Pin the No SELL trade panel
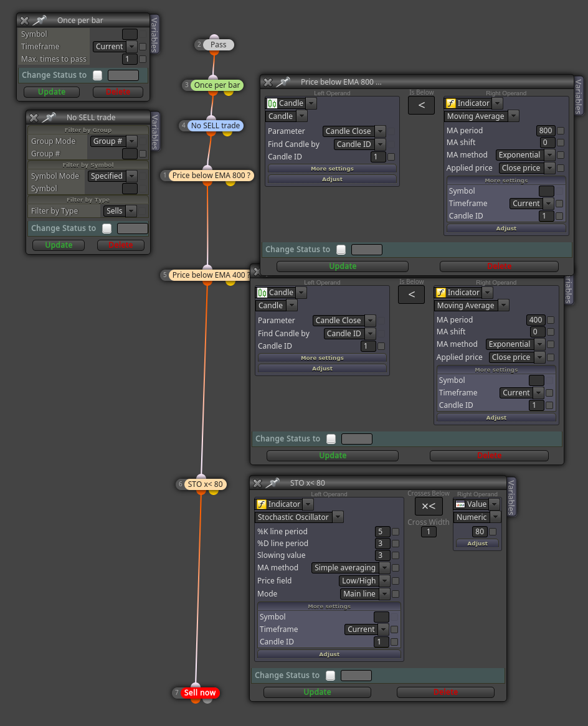The width and height of the screenshot is (588, 726). [49, 117]
